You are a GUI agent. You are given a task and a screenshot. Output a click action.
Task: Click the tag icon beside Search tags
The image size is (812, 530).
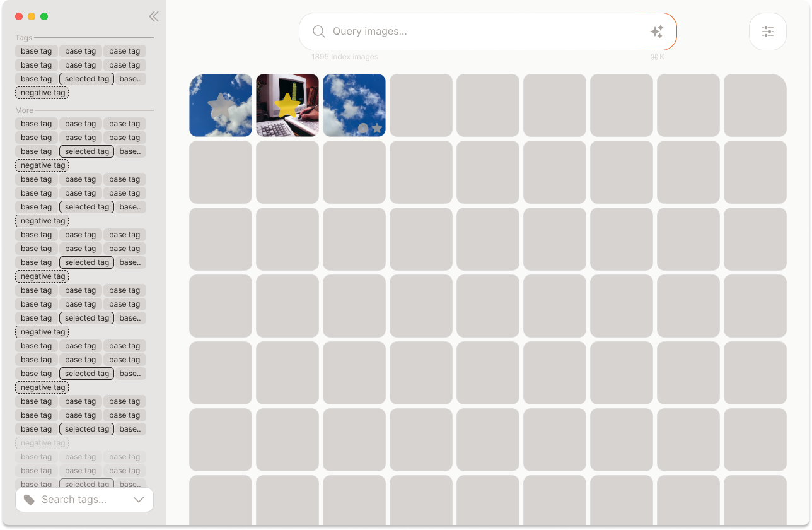coord(29,500)
